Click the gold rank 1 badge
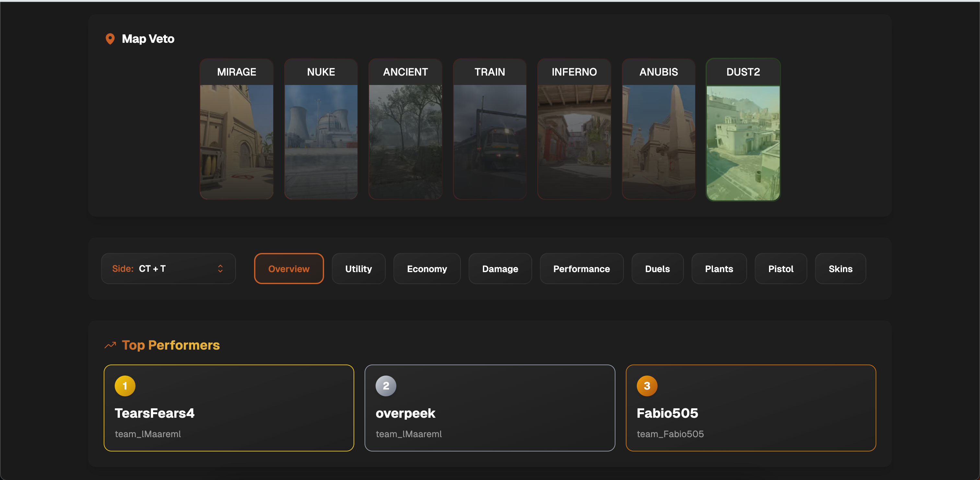 click(125, 386)
